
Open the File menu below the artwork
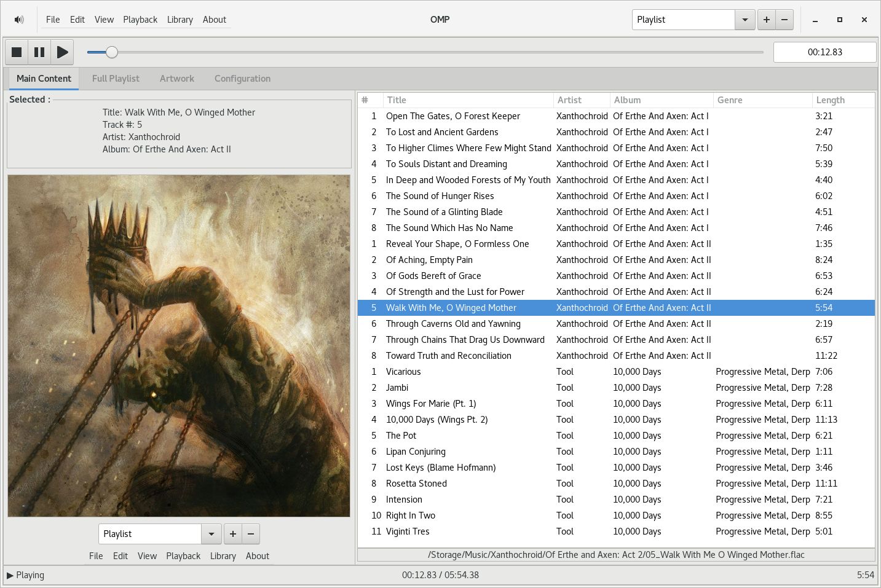point(96,556)
